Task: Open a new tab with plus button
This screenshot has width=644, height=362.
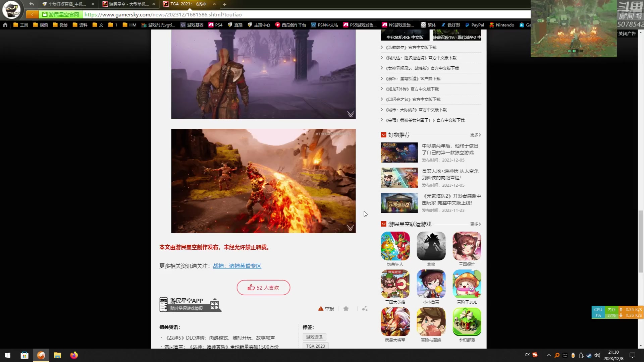Action: (225, 4)
